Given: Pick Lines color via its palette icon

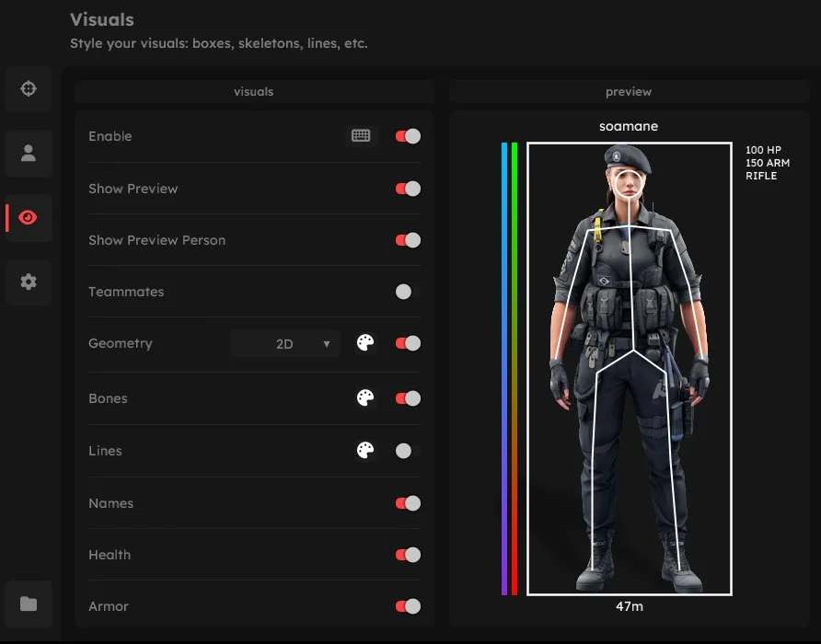Looking at the screenshot, I should pos(365,451).
